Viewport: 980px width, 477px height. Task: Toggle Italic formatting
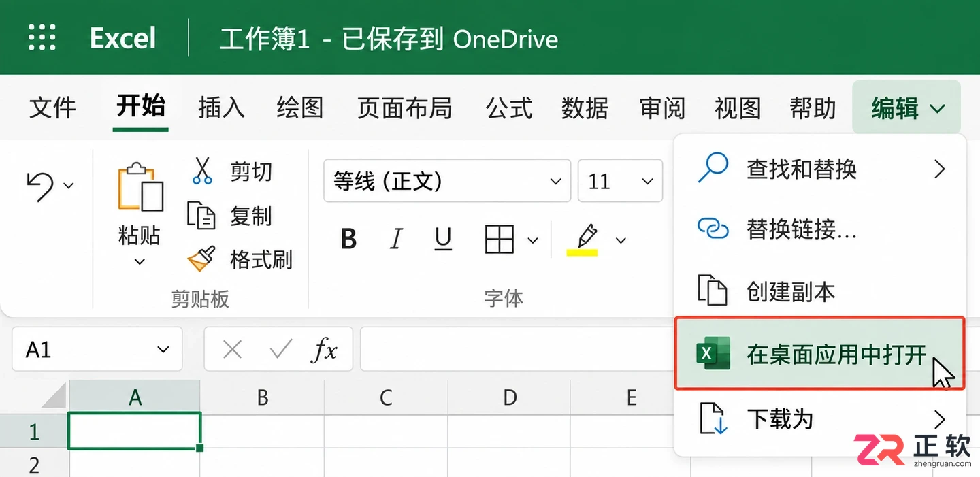pyautogui.click(x=396, y=240)
